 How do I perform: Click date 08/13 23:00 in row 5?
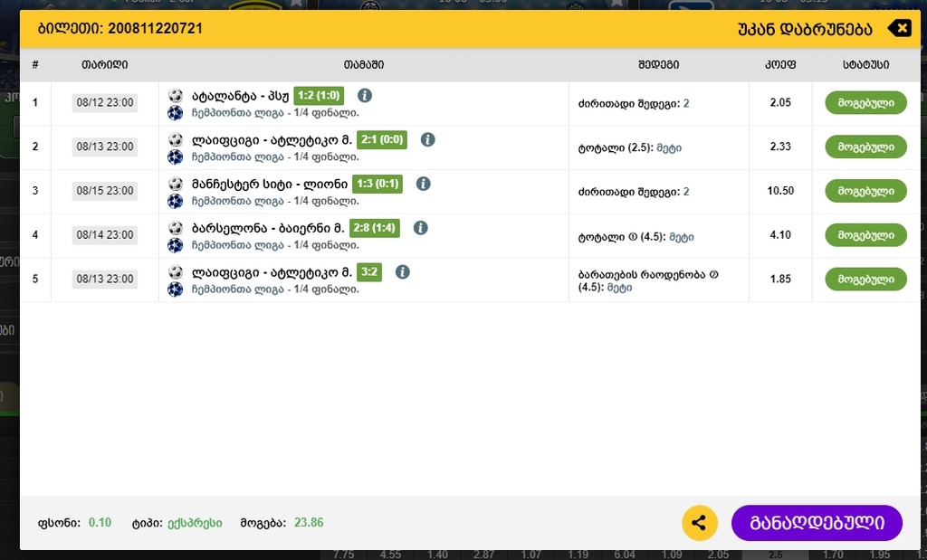click(105, 279)
